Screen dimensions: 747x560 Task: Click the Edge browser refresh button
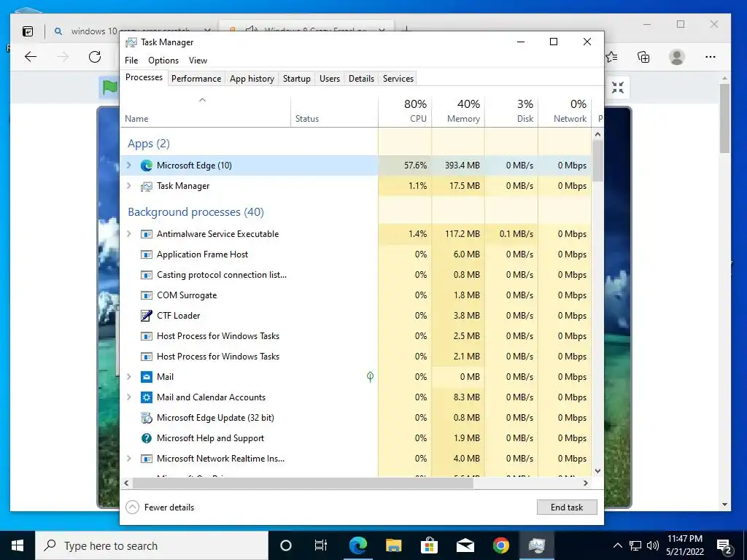[95, 57]
